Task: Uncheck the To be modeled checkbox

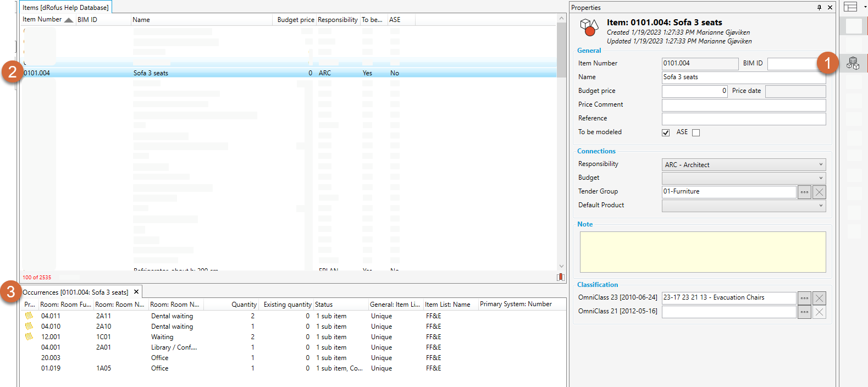Action: [x=666, y=132]
